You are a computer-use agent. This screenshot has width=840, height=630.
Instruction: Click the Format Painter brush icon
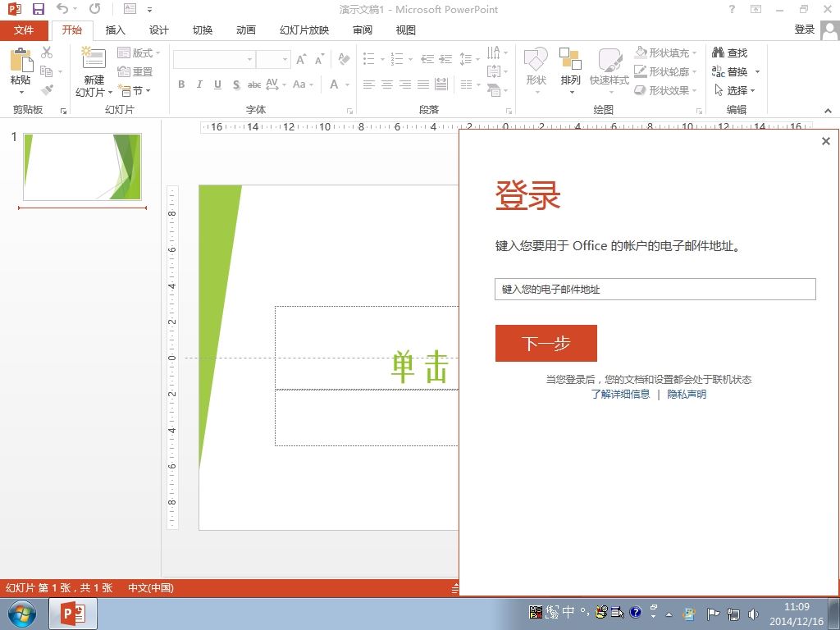click(47, 90)
